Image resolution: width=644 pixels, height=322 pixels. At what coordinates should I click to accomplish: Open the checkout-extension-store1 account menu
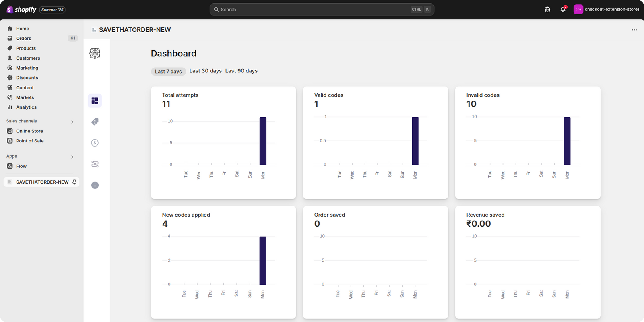pyautogui.click(x=606, y=9)
